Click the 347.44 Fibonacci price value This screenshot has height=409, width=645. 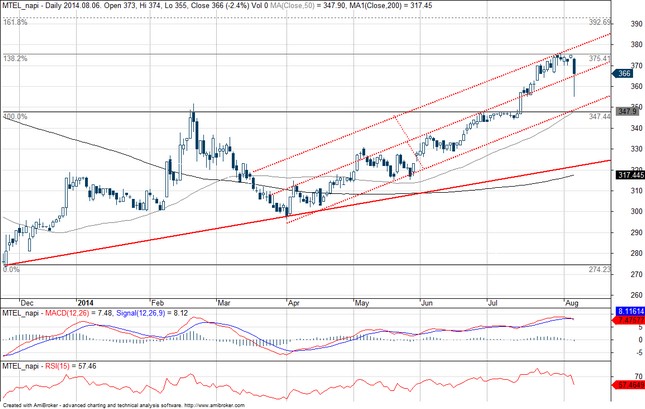click(599, 117)
